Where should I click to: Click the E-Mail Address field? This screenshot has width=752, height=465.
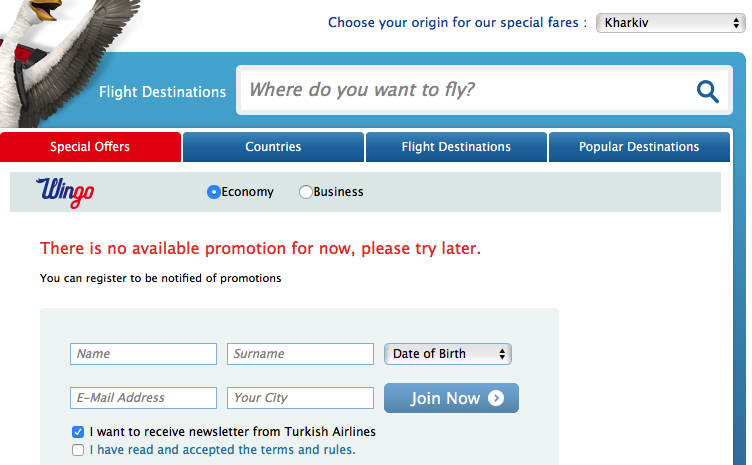point(143,398)
